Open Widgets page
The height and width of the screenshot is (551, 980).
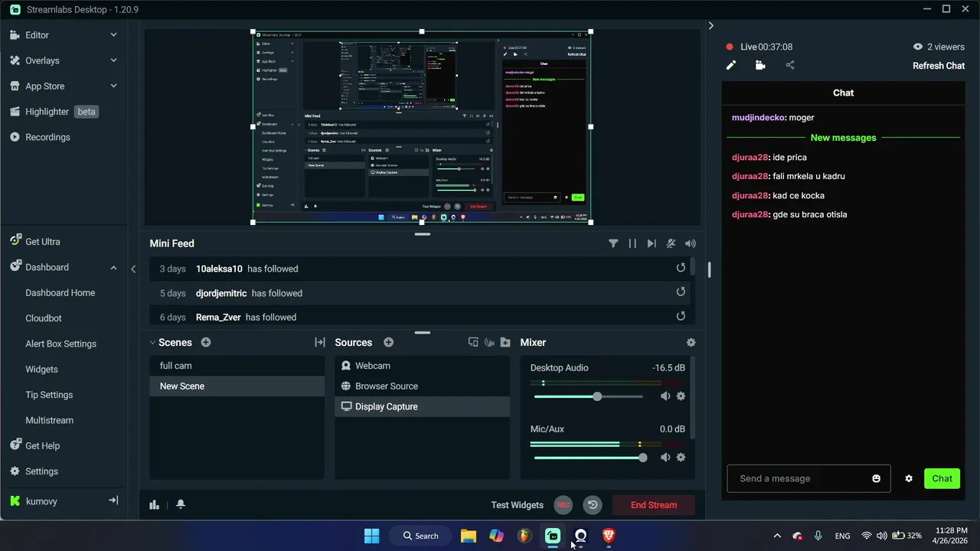click(41, 369)
